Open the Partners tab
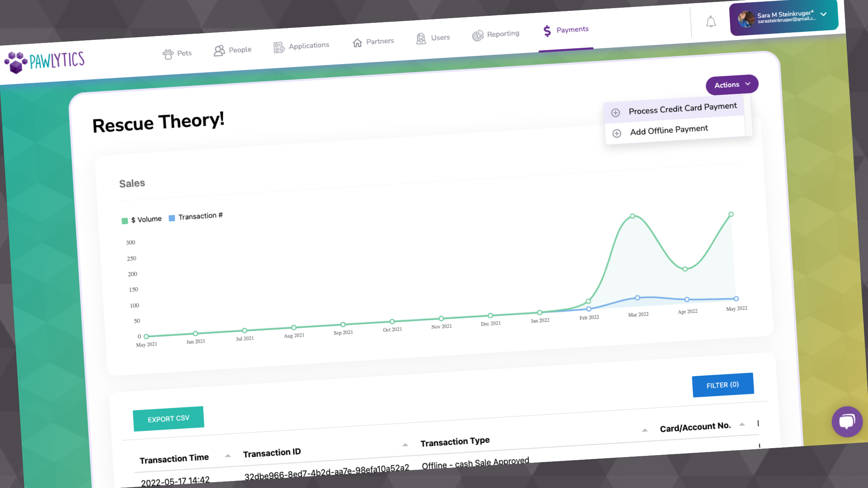The width and height of the screenshot is (868, 488). click(x=373, y=41)
